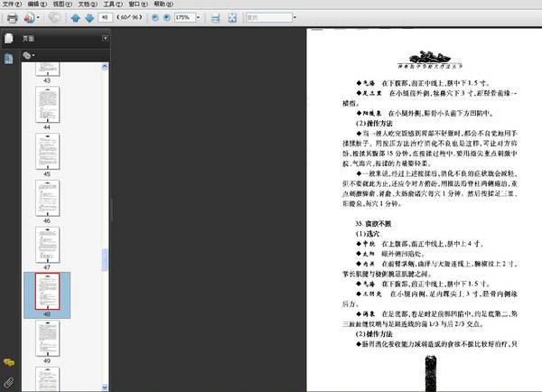542x392 pixels.
Task: Click the thumbnail panel scroll down arrow
Action: click(x=105, y=387)
